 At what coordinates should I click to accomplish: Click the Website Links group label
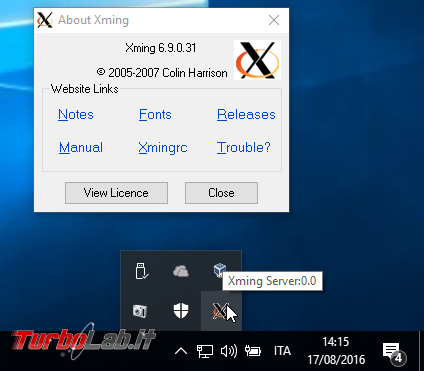click(85, 89)
